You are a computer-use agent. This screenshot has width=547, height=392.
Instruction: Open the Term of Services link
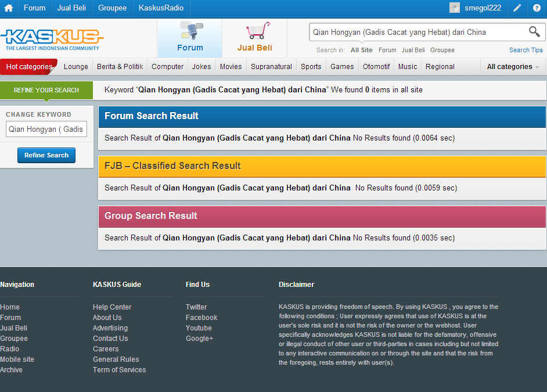tap(119, 370)
